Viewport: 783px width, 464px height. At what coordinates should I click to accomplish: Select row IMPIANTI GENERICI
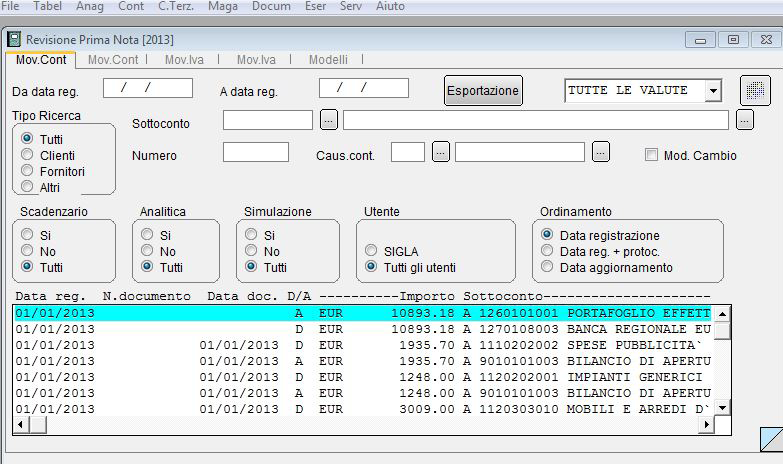tap(364, 377)
